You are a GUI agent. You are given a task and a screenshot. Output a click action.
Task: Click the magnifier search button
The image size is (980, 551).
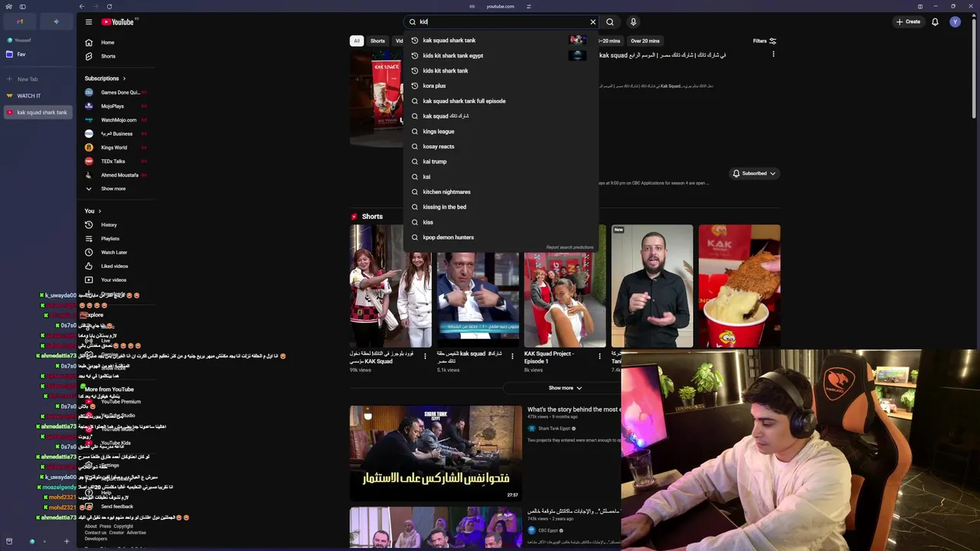(x=610, y=22)
